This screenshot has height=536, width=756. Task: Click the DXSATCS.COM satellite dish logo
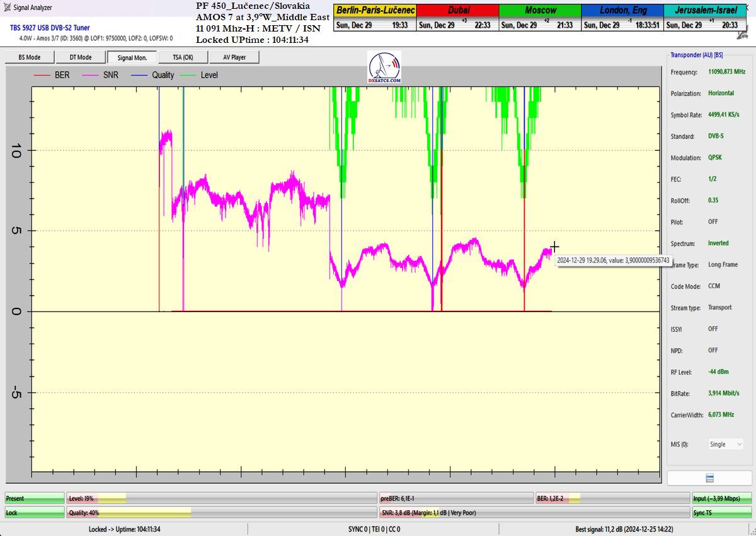coord(384,68)
